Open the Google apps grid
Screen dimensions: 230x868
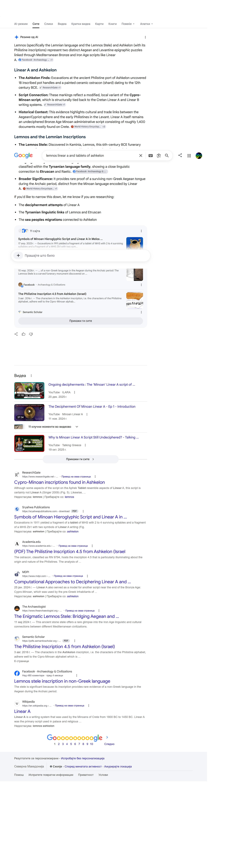pos(189,156)
